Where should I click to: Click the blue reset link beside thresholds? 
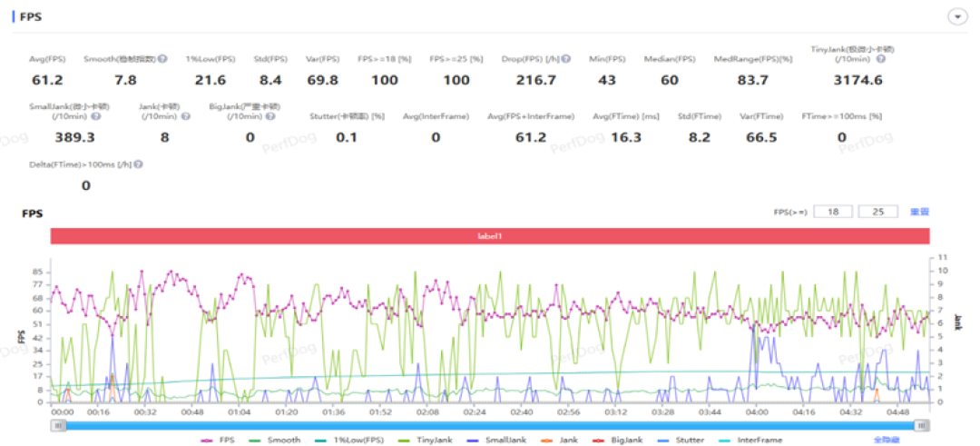(919, 212)
